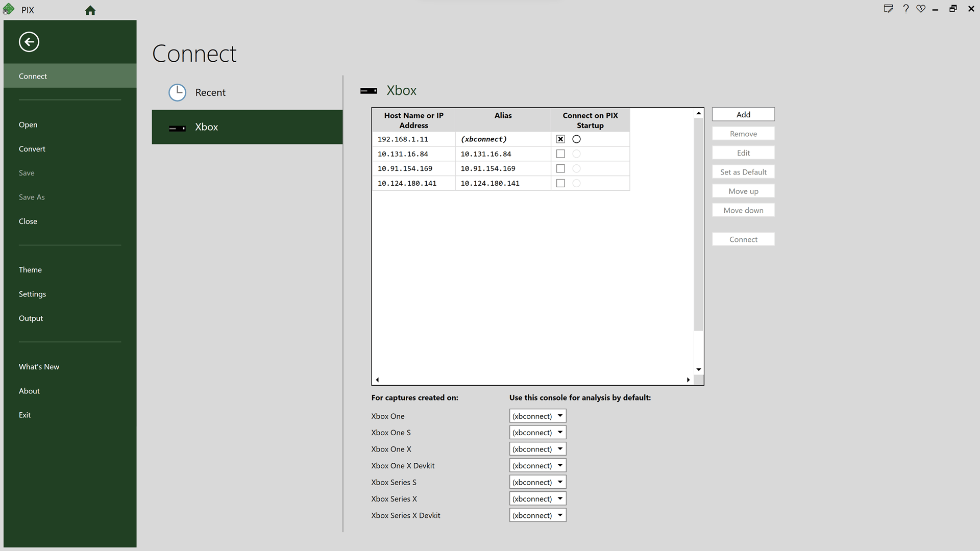This screenshot has width=980, height=551.
Task: Select the Recent connections tab
Action: (x=247, y=92)
